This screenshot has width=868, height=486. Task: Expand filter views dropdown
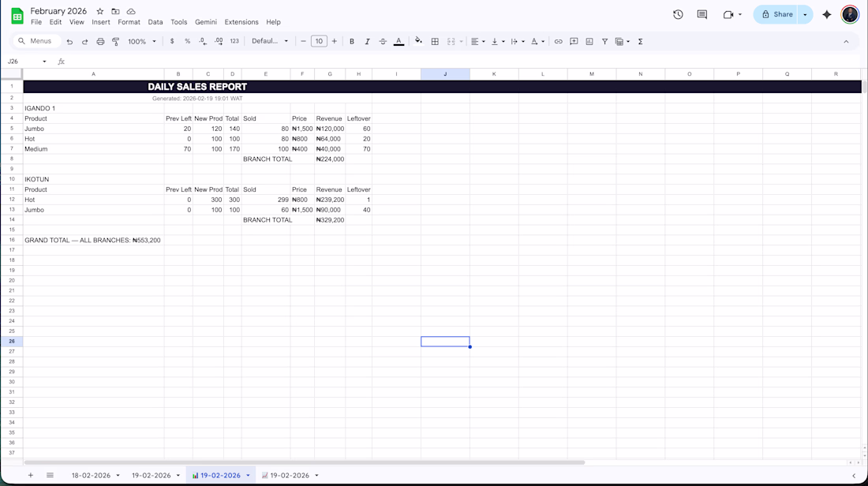point(628,42)
